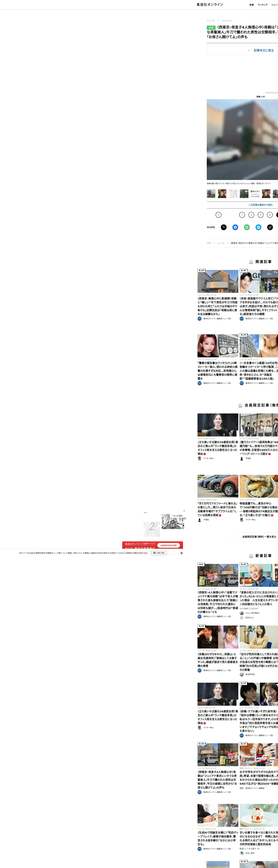Image resolution: width=278 pixels, height=868 pixels.
Task: Select the handwritten letter thumbnail
Action: [233, 193]
